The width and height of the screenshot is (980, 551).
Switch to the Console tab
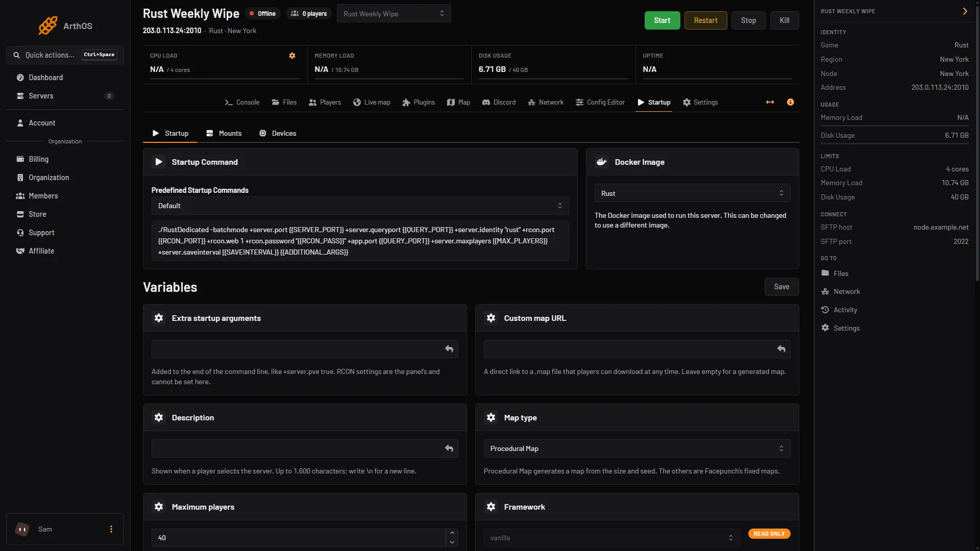coord(242,102)
